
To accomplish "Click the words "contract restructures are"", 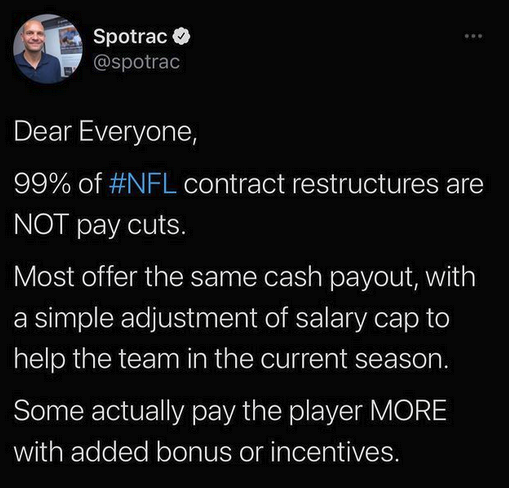I will [x=334, y=184].
